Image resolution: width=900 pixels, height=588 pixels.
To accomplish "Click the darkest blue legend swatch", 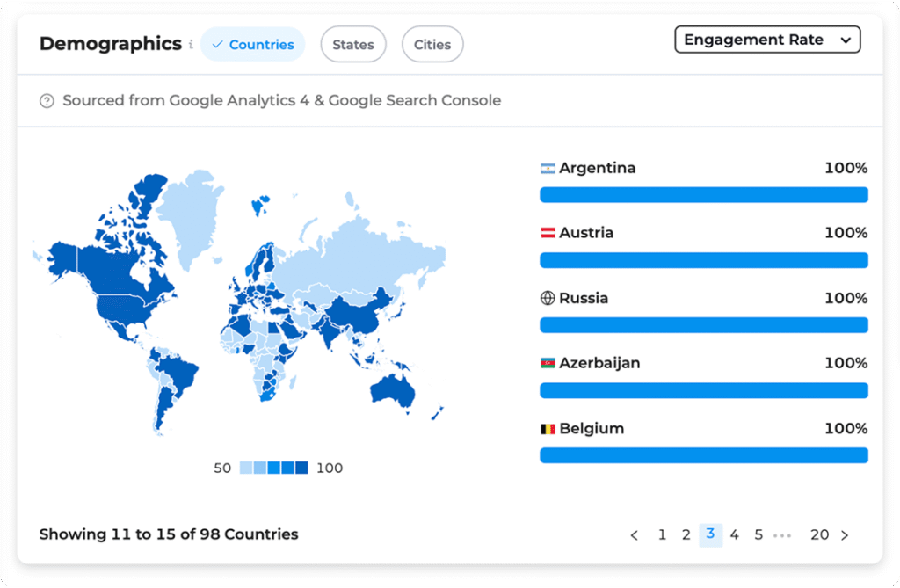I will point(302,468).
